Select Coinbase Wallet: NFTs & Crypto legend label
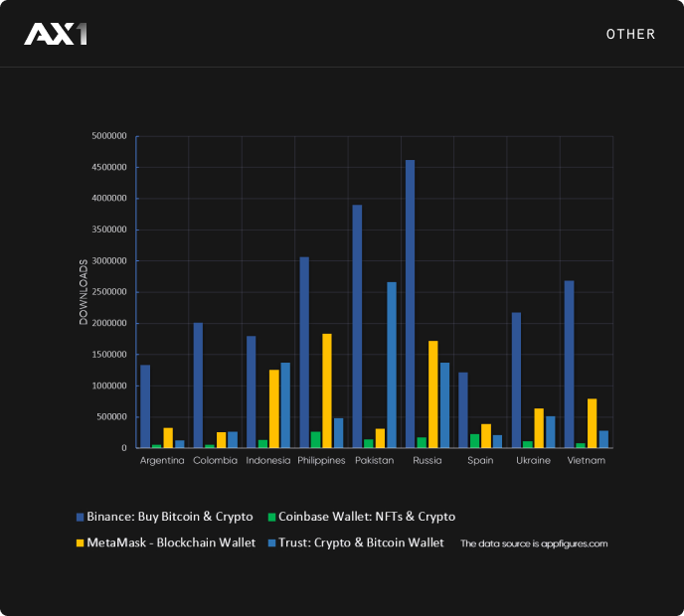 point(367,517)
